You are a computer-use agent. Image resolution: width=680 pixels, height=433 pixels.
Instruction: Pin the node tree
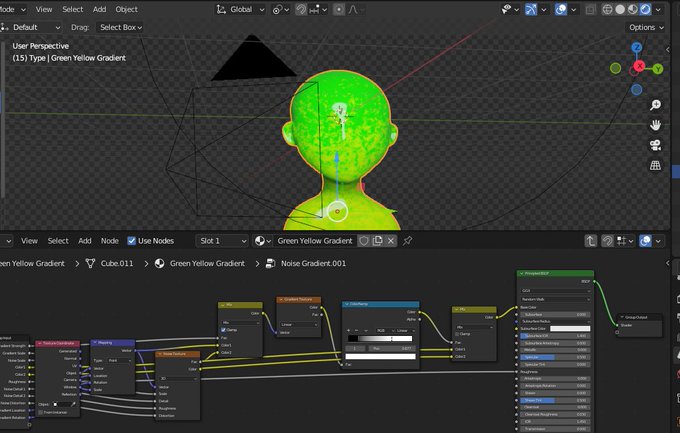pyautogui.click(x=407, y=241)
